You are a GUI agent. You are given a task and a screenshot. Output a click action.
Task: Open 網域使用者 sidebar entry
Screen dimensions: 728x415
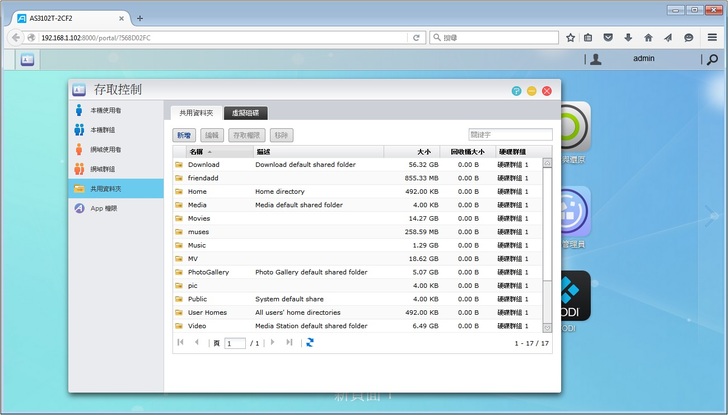[x=105, y=149]
